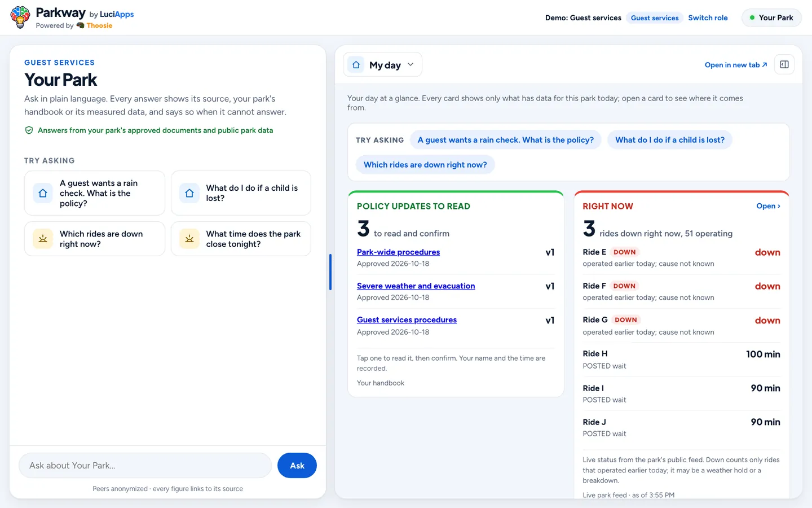Click home icon on rain check card

tap(43, 193)
